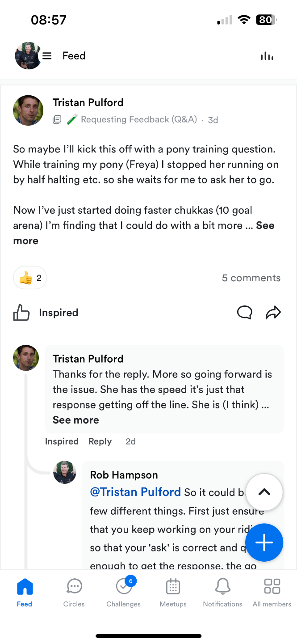The height and width of the screenshot is (644, 297).
Task: Toggle the thumbs-up reaction count pill
Action: tap(30, 278)
